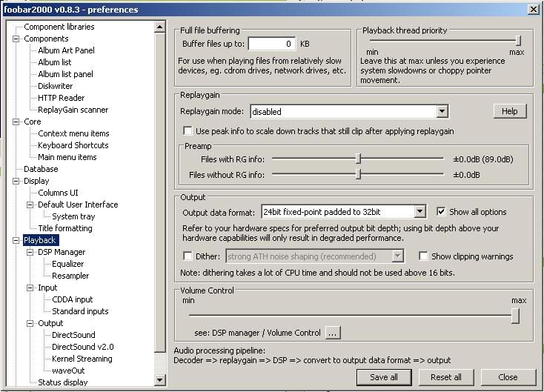Click the Buffer files up to field
Viewport: 544px width, 392px height.
[x=272, y=44]
